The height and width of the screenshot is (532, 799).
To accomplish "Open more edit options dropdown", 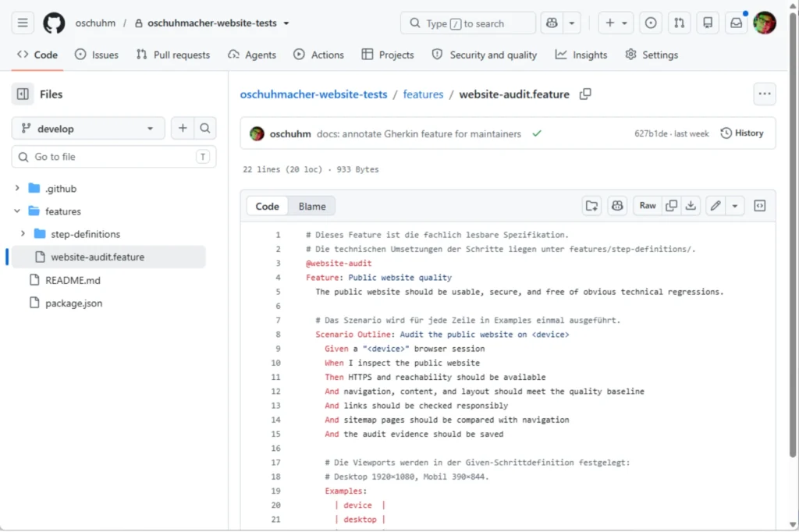I will click(x=735, y=206).
